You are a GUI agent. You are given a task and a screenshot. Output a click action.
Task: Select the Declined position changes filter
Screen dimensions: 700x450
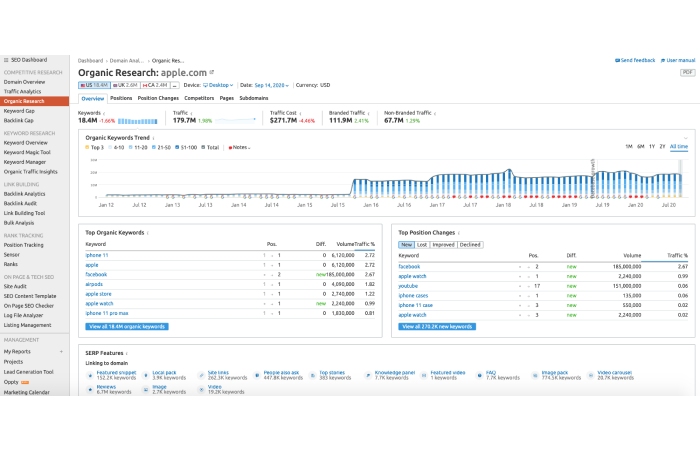coord(470,245)
